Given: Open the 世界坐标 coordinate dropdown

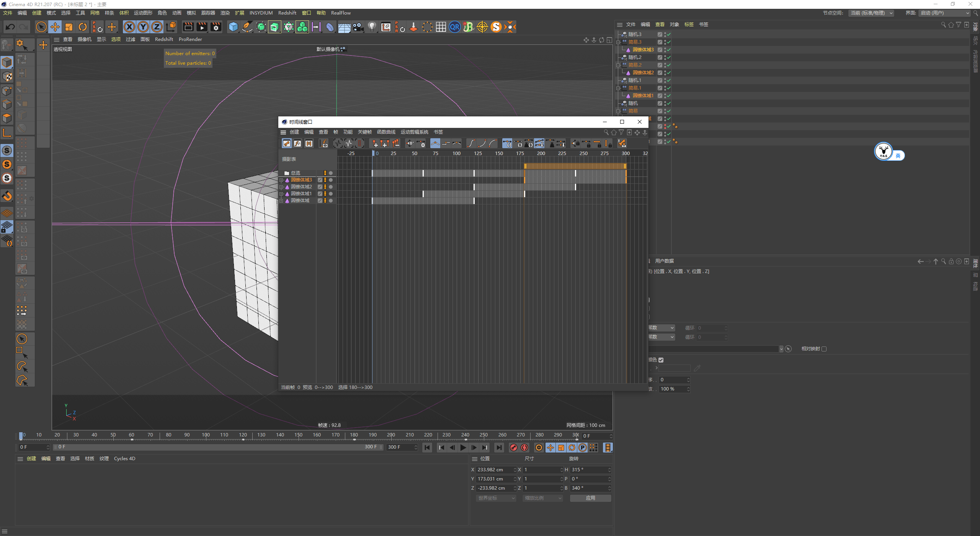Looking at the screenshot, I should pos(496,498).
